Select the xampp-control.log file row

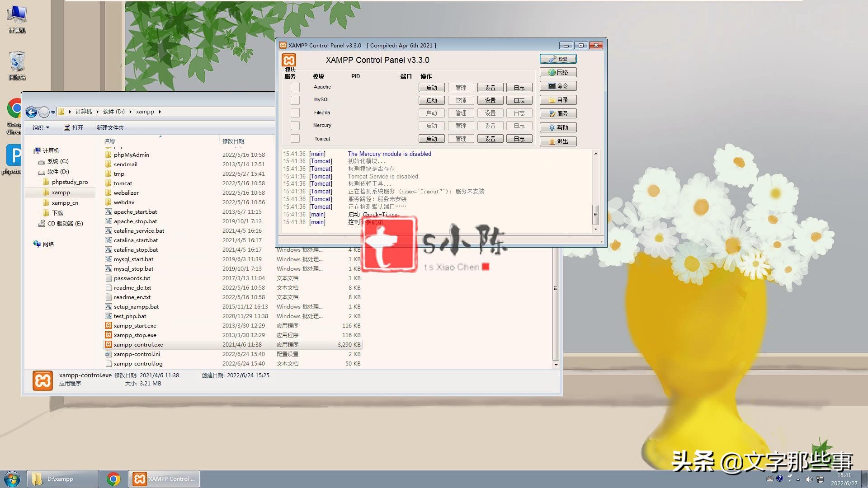coord(233,363)
